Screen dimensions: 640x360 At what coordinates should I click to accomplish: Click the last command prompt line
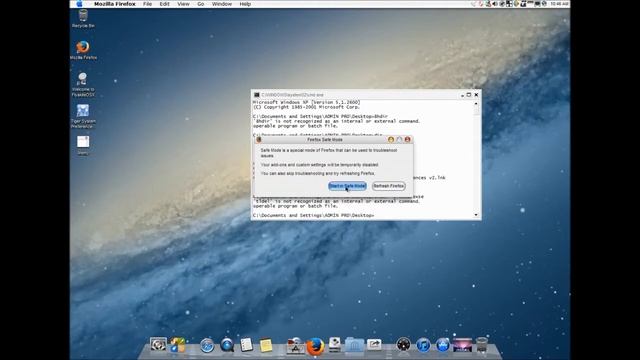pyautogui.click(x=313, y=215)
